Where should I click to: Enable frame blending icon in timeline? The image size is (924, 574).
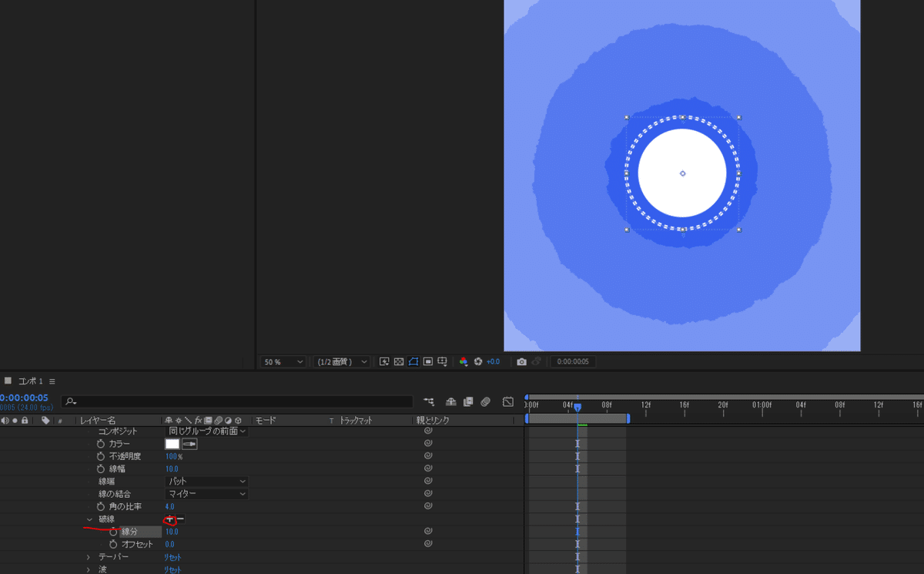468,401
